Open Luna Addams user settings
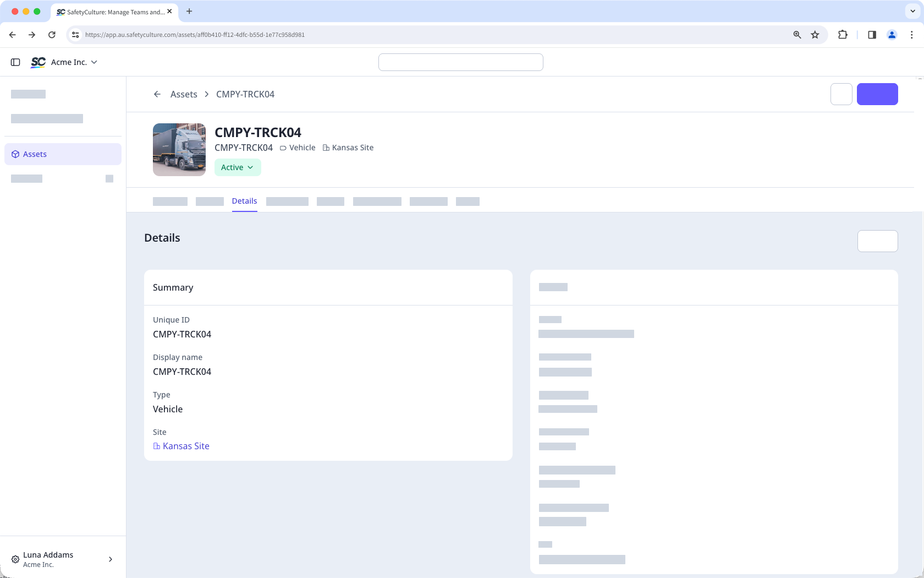 (63, 559)
